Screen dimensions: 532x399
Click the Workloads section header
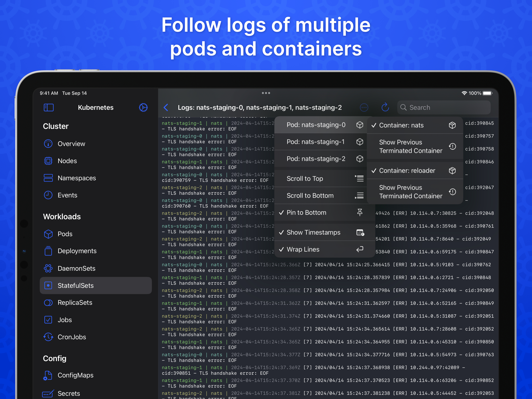(62, 217)
